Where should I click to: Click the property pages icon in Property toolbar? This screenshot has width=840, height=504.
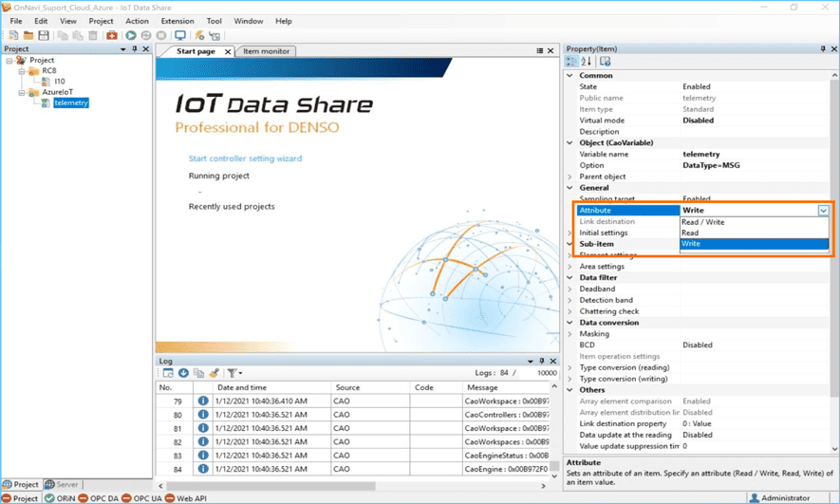605,62
